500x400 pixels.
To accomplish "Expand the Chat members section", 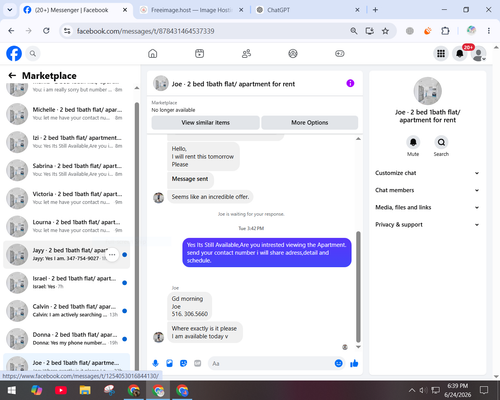I will pos(427,190).
